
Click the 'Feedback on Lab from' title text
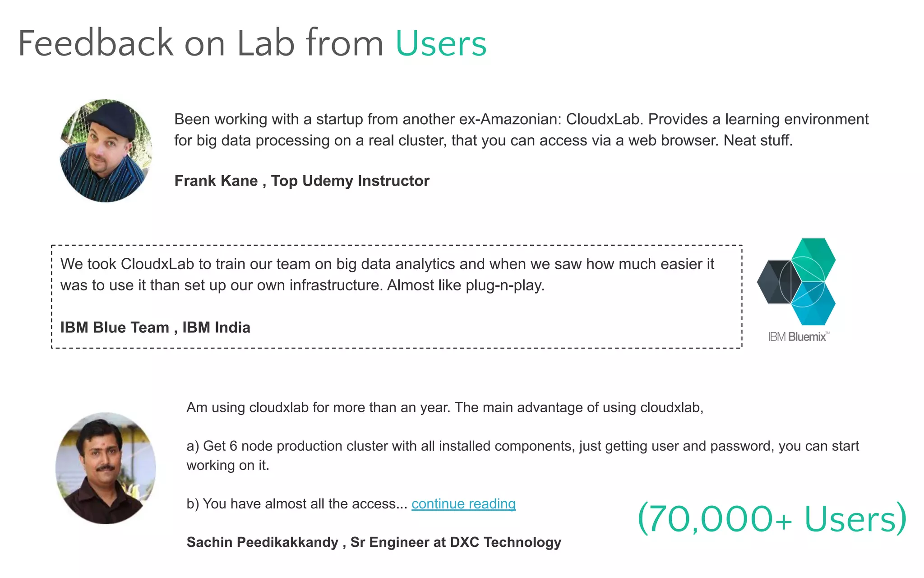click(x=200, y=43)
